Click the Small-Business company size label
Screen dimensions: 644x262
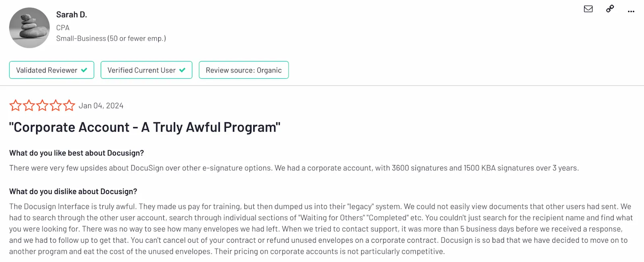click(x=111, y=38)
